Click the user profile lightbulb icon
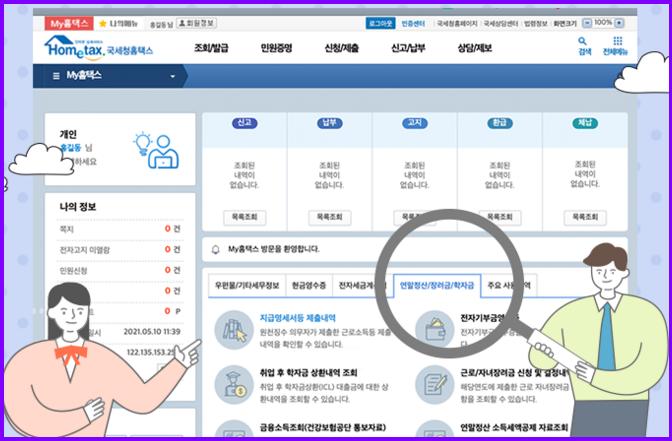672x441 pixels. [x=156, y=151]
